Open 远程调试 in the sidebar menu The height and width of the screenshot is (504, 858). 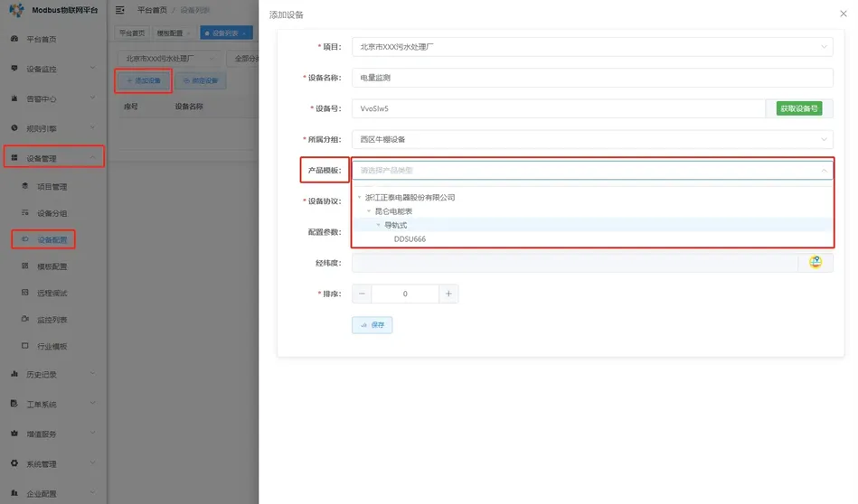click(52, 294)
